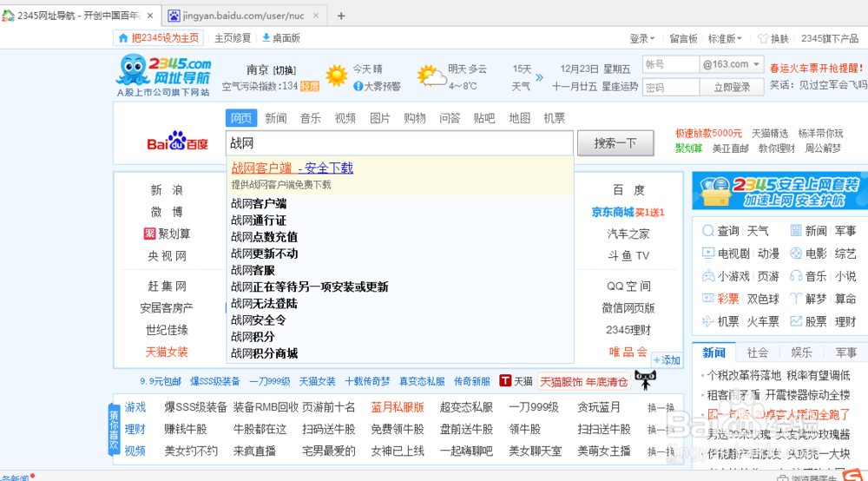Click the 机票 airplane icon
The image size is (868, 481).
(x=707, y=321)
